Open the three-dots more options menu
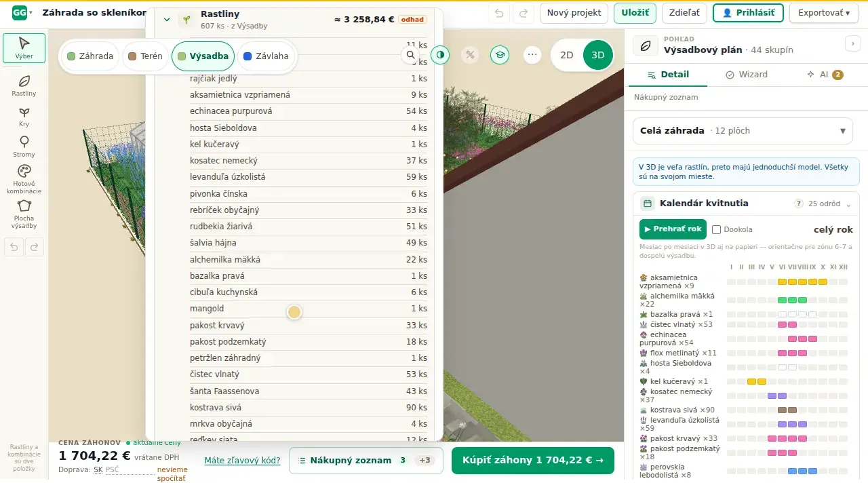 (532, 56)
